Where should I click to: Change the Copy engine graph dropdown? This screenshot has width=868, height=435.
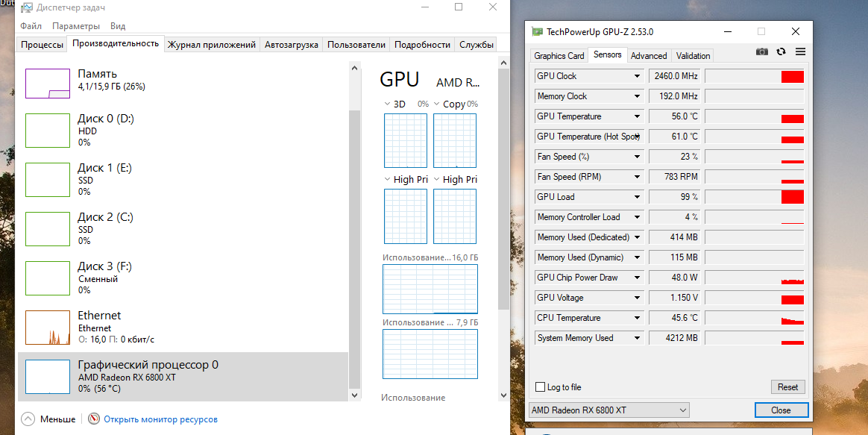(x=436, y=104)
